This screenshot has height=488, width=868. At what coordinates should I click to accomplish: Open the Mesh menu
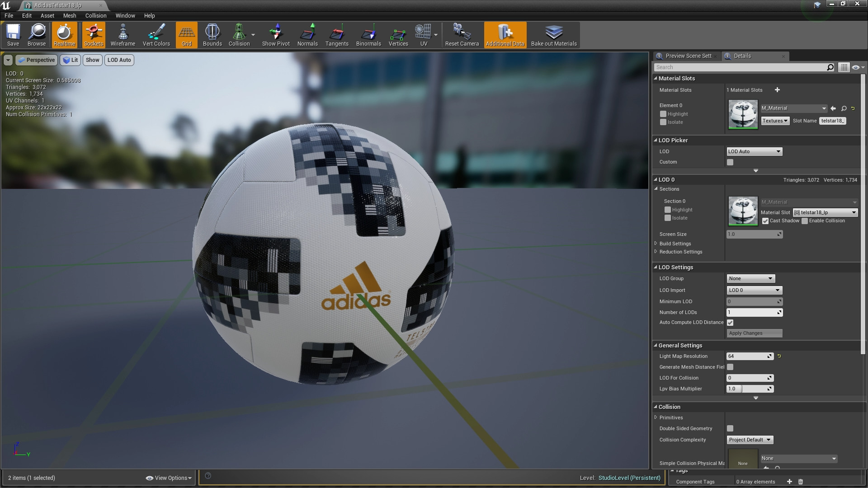(70, 15)
